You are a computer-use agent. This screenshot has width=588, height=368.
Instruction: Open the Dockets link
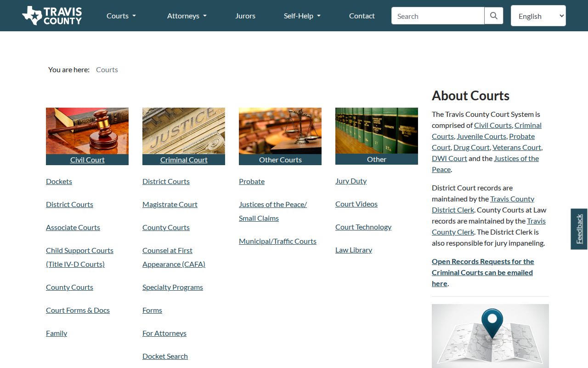(59, 181)
